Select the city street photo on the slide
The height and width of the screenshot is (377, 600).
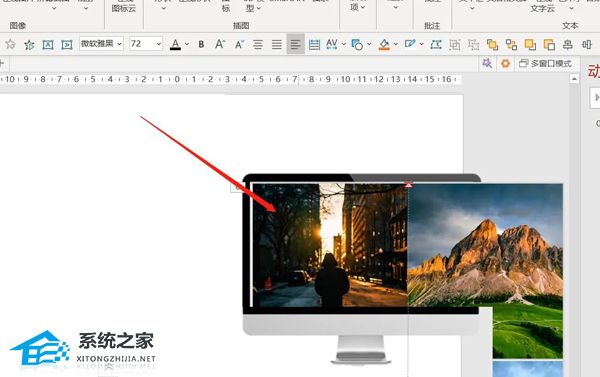[x=330, y=245]
